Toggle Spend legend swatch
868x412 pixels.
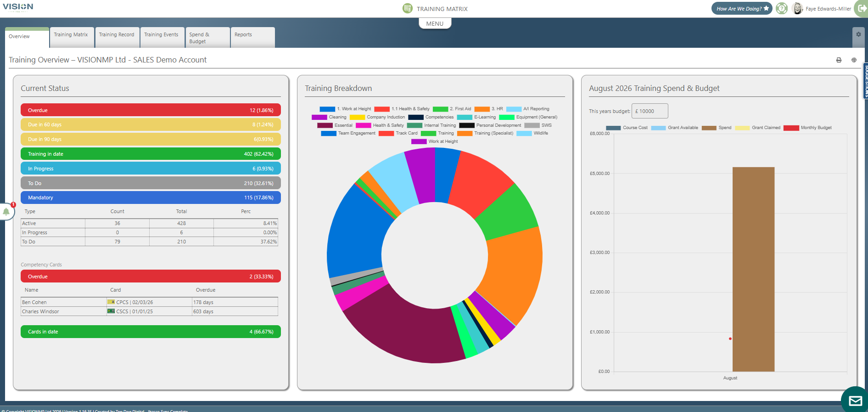coord(709,128)
